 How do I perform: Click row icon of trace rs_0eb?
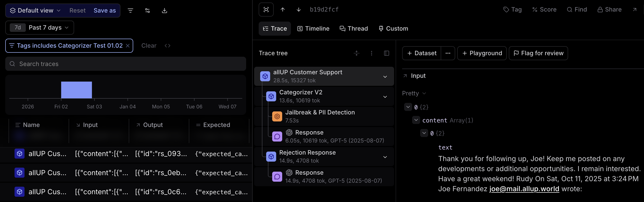click(20, 173)
